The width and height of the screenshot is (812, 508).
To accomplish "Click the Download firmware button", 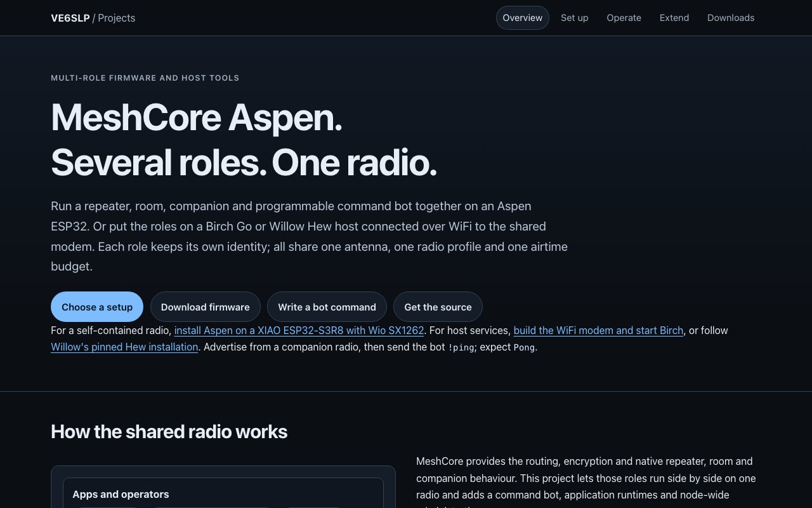I will 206,307.
